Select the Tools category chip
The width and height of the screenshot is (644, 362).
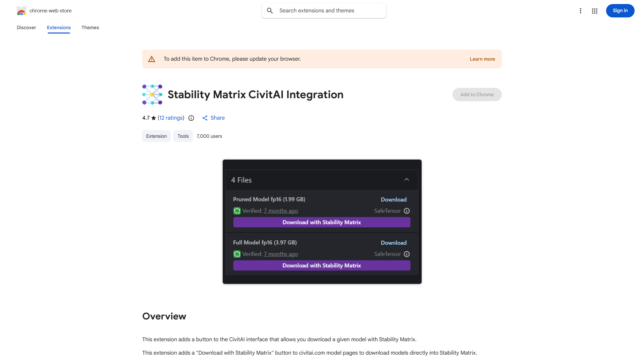tap(183, 136)
